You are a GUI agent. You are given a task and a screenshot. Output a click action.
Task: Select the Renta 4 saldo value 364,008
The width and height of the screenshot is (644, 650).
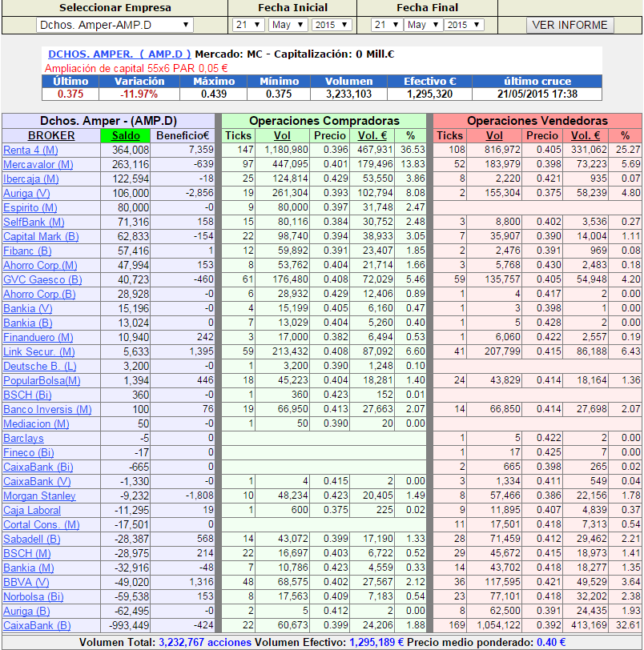[131, 150]
